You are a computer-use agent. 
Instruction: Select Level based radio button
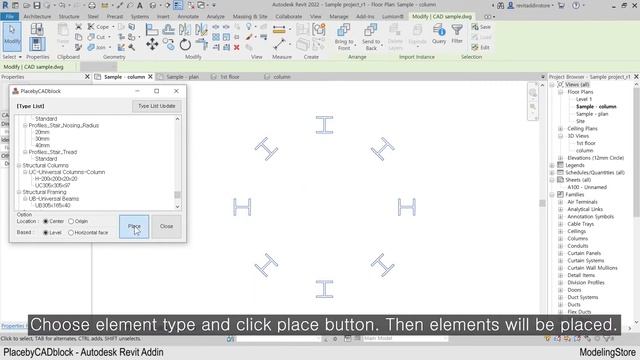tap(46, 233)
